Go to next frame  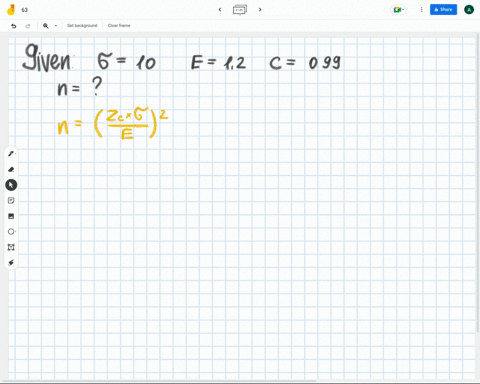coord(260,10)
